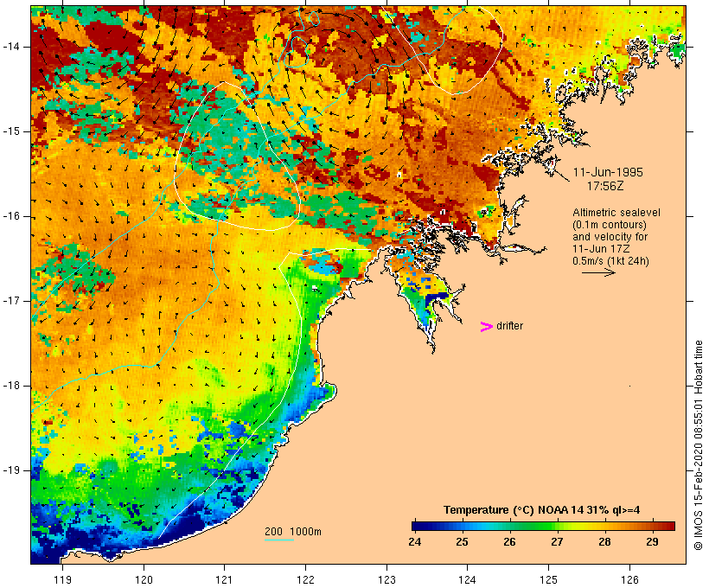Click latitude axis label -16
The width and height of the screenshot is (709, 588).
(11, 216)
